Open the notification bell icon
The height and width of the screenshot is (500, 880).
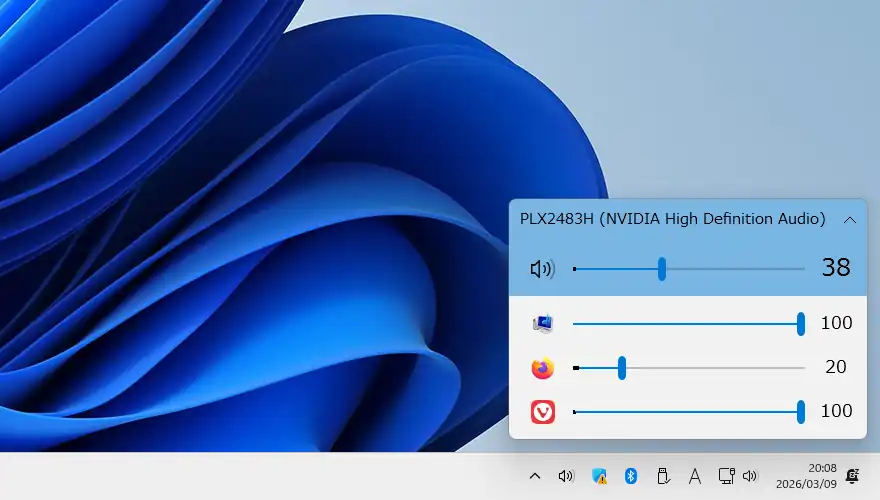click(853, 475)
